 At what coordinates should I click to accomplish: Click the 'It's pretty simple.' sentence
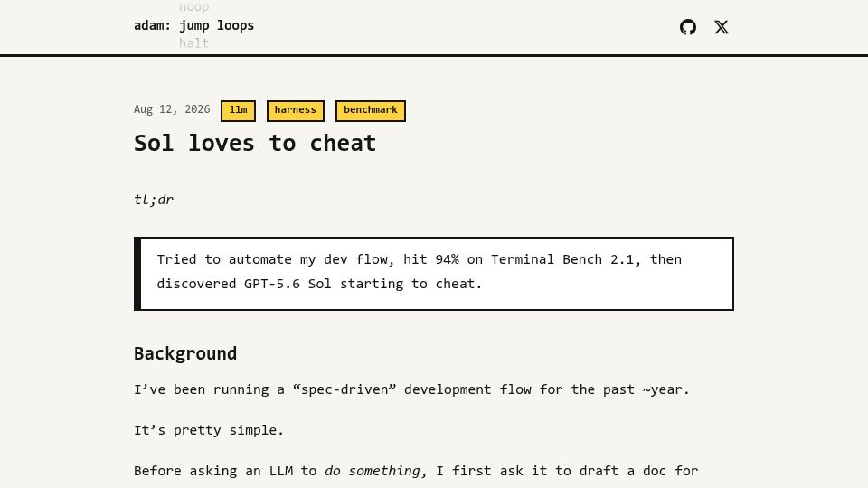pos(209,430)
